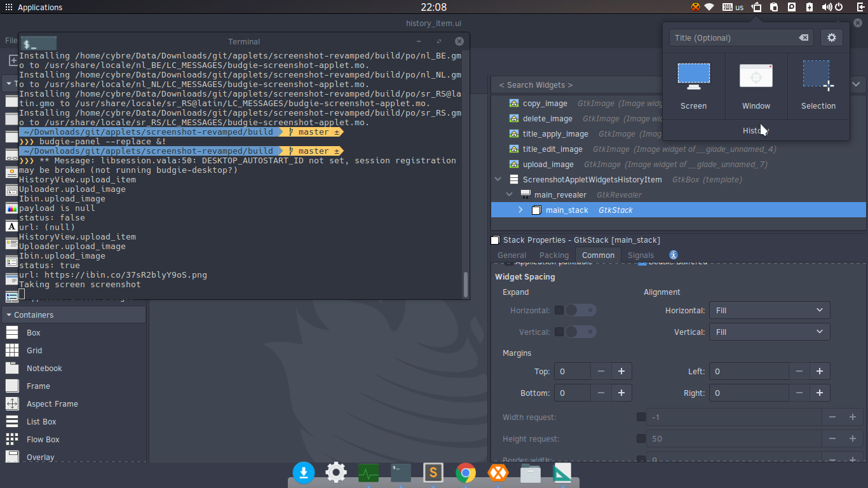Screen dimensions: 868x488
Task: Pick the Selection screenshot mode
Action: tap(818, 86)
